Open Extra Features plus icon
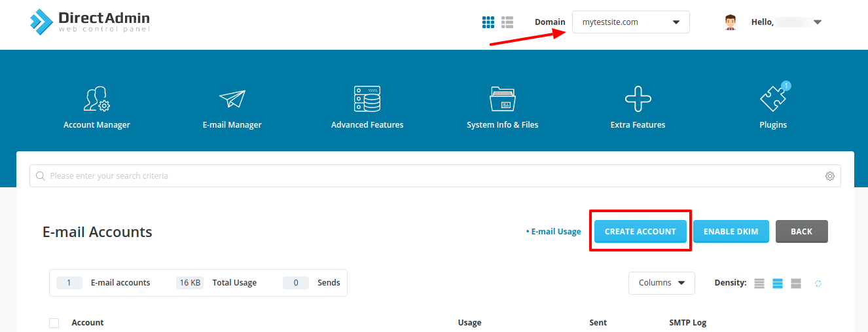 click(638, 99)
